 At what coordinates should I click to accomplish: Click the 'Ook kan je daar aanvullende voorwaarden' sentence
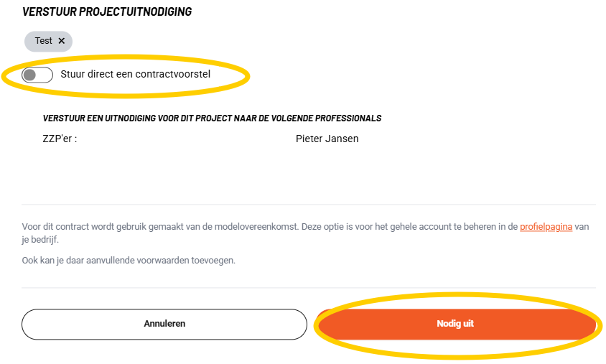(x=129, y=260)
